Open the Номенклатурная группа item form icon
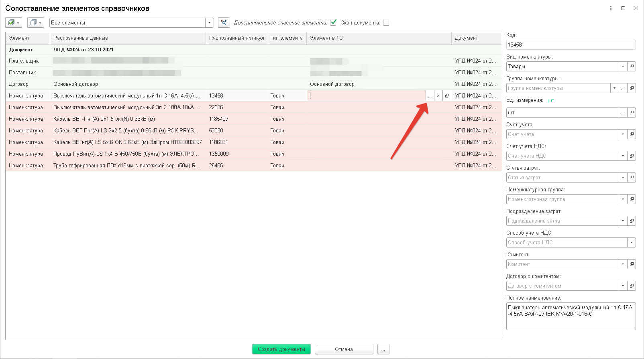This screenshot has height=359, width=644. pos(632,199)
